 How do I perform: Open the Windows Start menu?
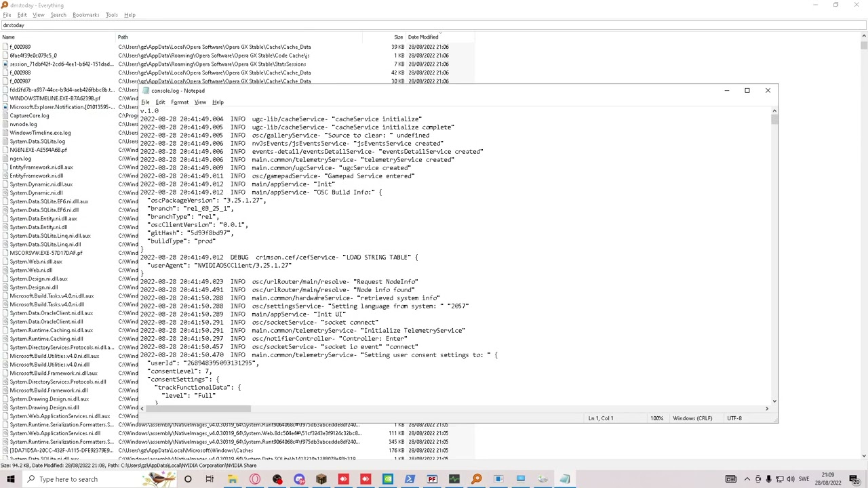[10, 479]
